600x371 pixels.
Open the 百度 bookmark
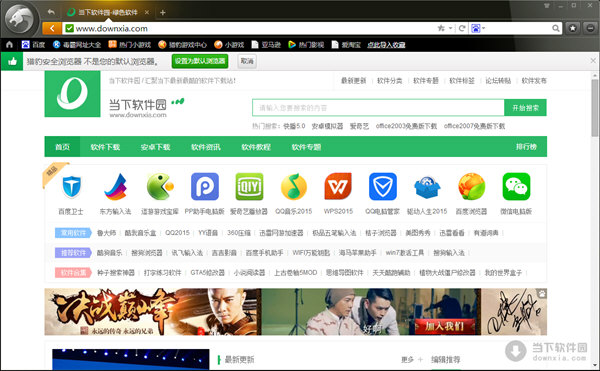click(x=33, y=45)
